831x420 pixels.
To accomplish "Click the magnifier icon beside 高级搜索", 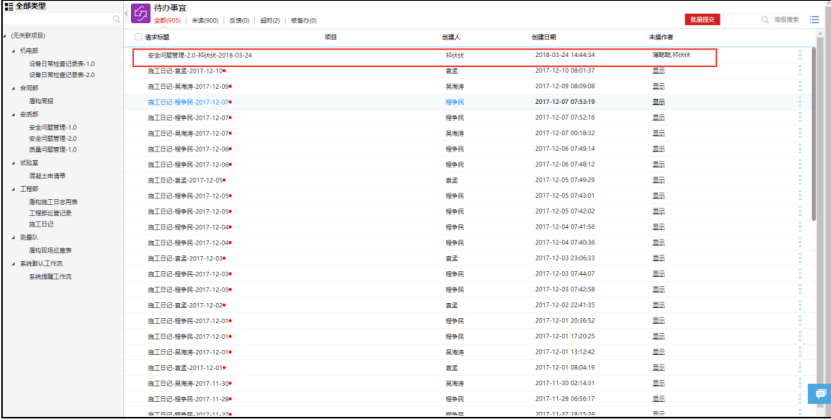I will point(765,19).
